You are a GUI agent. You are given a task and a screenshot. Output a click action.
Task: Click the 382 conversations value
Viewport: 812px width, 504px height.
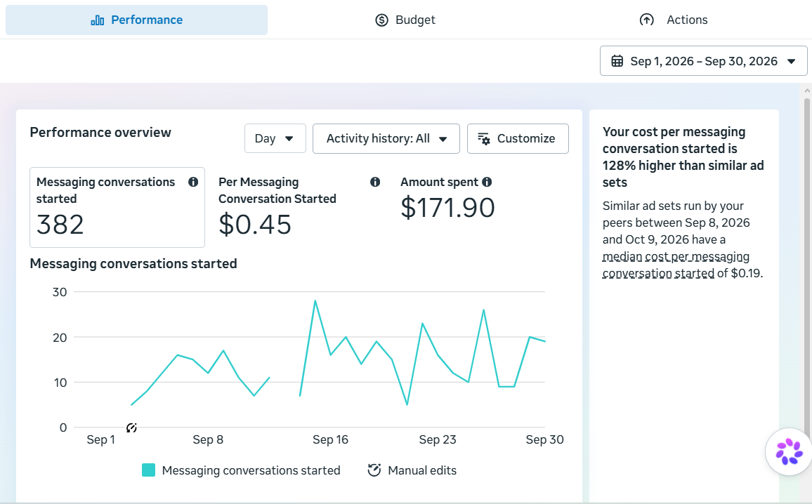click(x=60, y=225)
